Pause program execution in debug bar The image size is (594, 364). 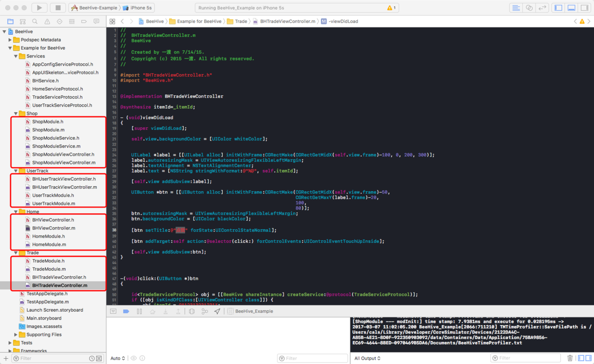(x=139, y=311)
